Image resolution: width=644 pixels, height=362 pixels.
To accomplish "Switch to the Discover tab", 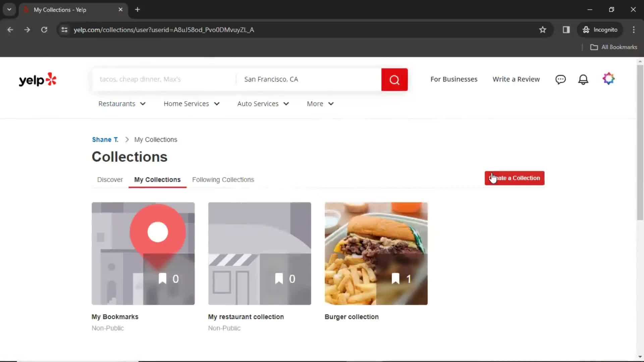I will (x=110, y=179).
